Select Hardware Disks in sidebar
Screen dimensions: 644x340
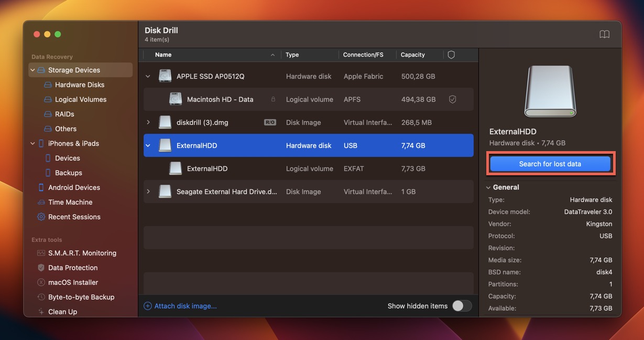tap(79, 84)
